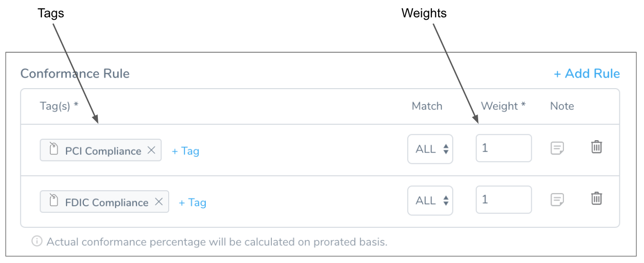The width and height of the screenshot is (644, 263).
Task: Click the tag icon on FDIC Compliance chip
Action: (54, 200)
